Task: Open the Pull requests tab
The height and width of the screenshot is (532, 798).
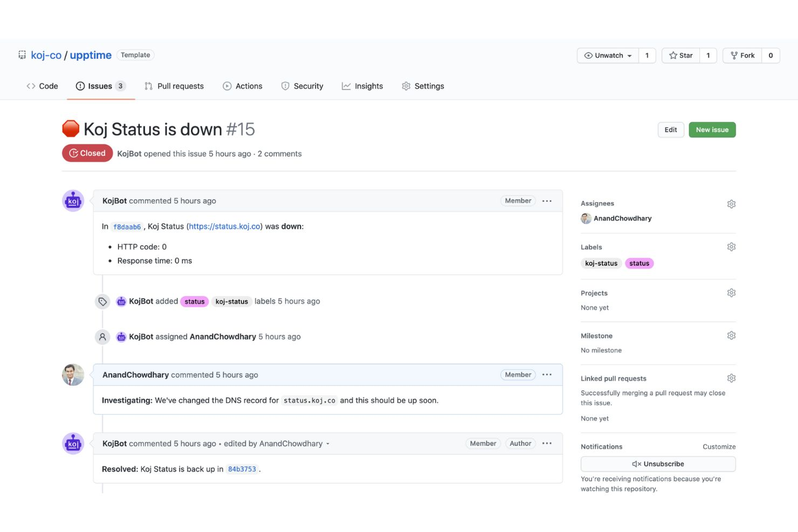Action: click(174, 86)
